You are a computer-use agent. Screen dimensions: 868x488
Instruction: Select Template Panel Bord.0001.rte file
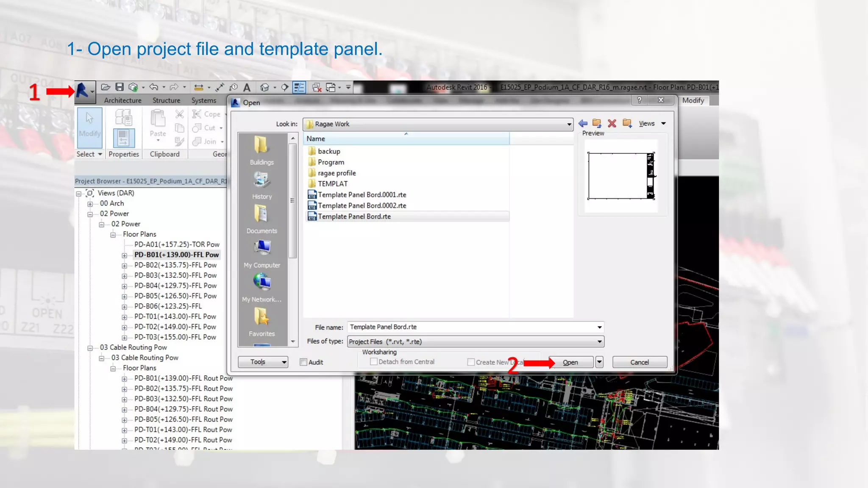point(362,195)
